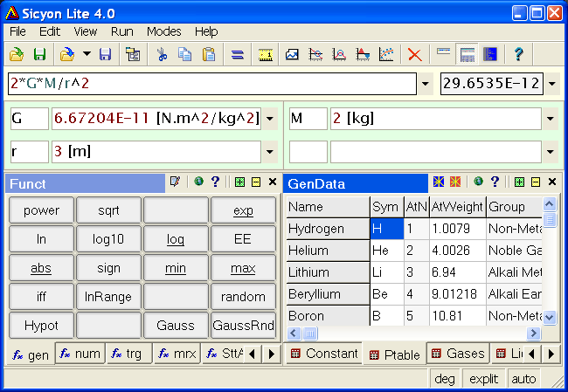Toggle the calculator panel layout icon
This screenshot has width=568, height=392.
tap(468, 54)
